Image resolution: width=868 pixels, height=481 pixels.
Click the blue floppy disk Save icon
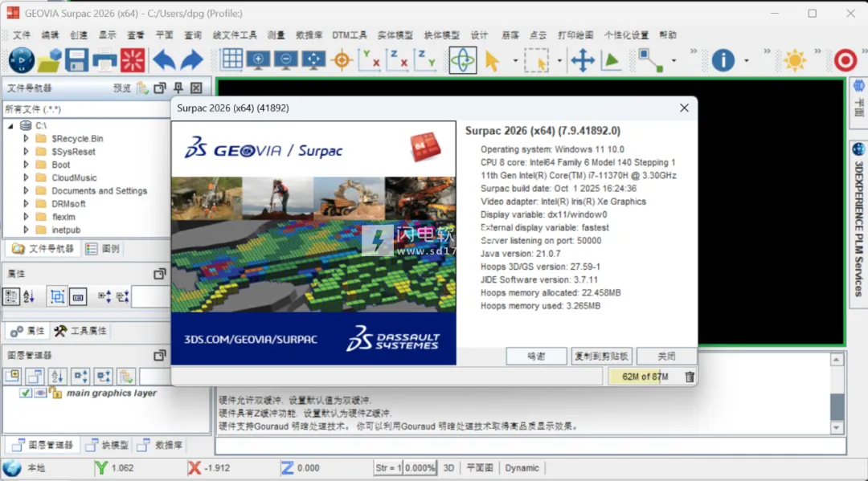77,60
